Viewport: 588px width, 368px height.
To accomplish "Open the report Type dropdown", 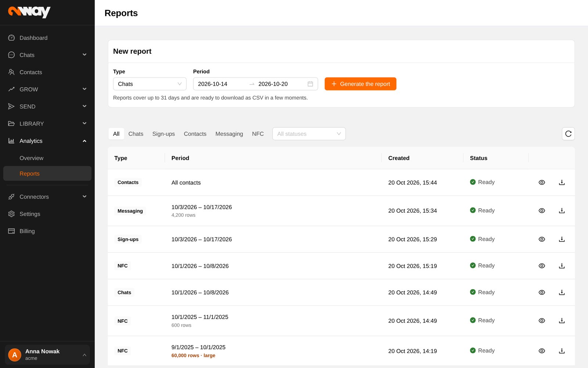I will [150, 84].
